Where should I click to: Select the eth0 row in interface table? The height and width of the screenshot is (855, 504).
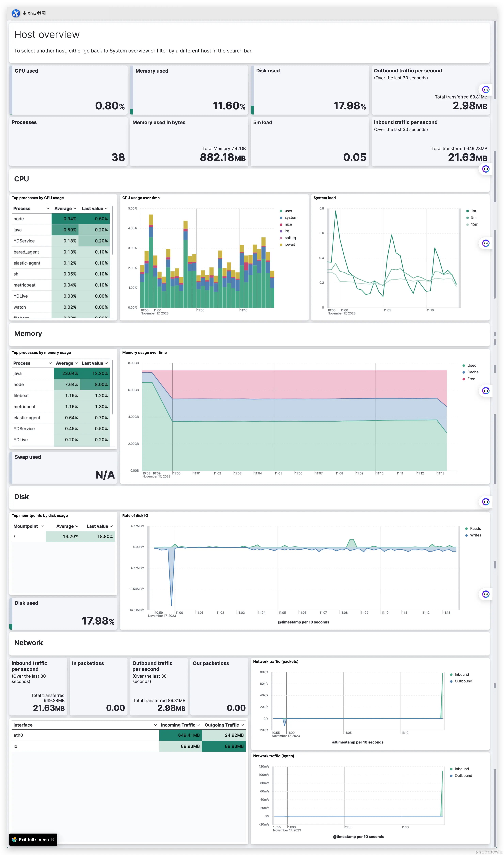point(18,735)
